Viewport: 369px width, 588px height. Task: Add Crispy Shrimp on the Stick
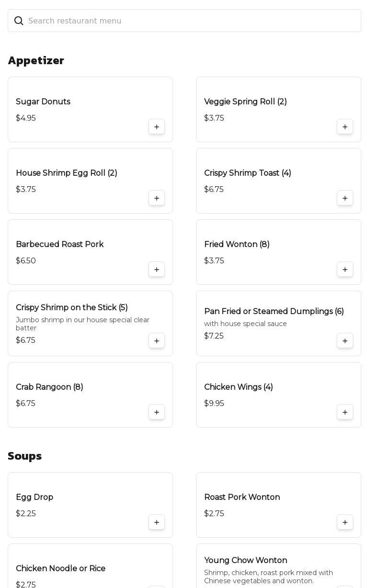[x=157, y=341]
